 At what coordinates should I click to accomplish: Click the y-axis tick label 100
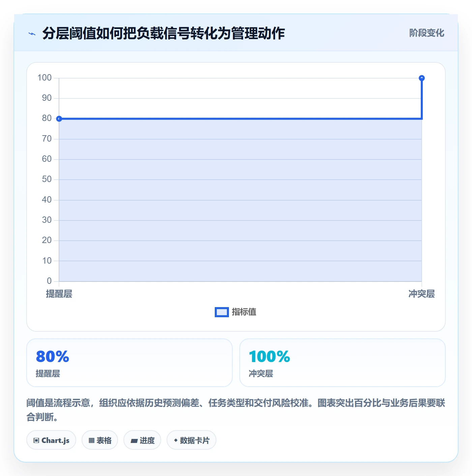[x=45, y=78]
